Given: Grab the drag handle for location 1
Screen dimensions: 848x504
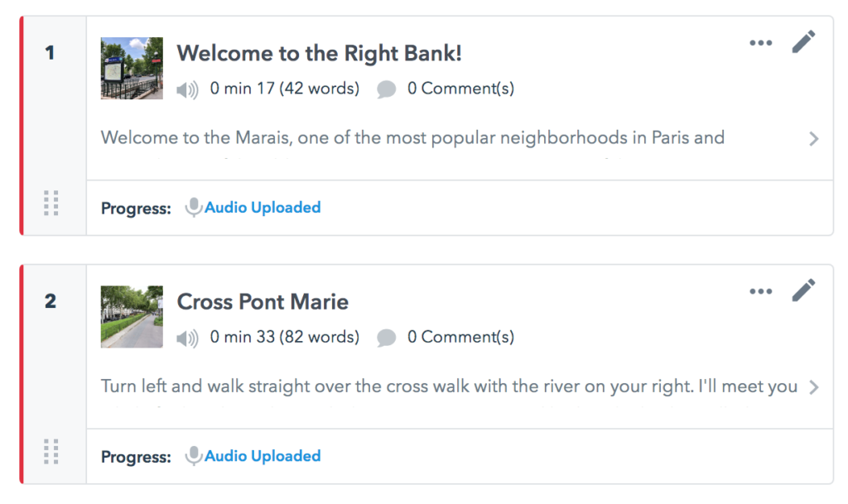Looking at the screenshot, I should pos(51,203).
